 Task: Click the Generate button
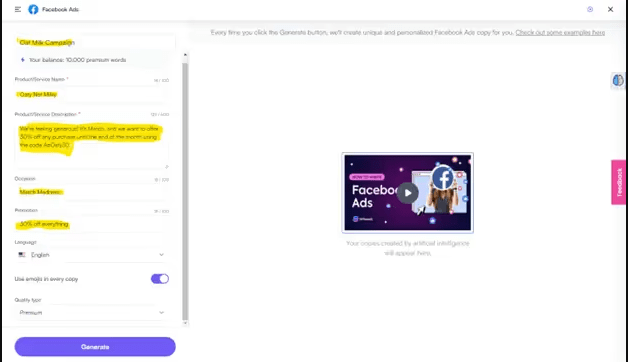[95, 347]
